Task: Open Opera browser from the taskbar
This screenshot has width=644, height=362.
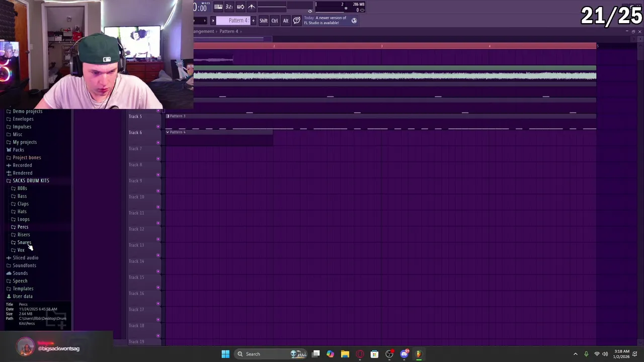Action: tap(360, 354)
